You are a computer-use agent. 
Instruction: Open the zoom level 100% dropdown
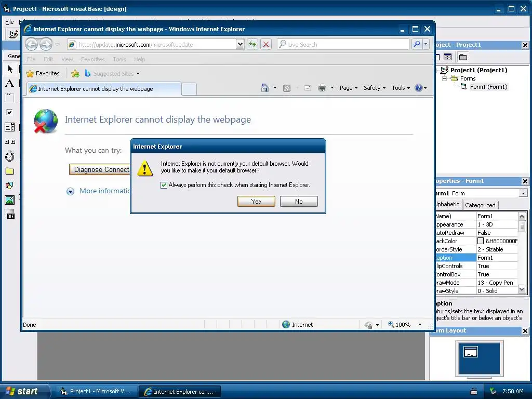(x=420, y=325)
